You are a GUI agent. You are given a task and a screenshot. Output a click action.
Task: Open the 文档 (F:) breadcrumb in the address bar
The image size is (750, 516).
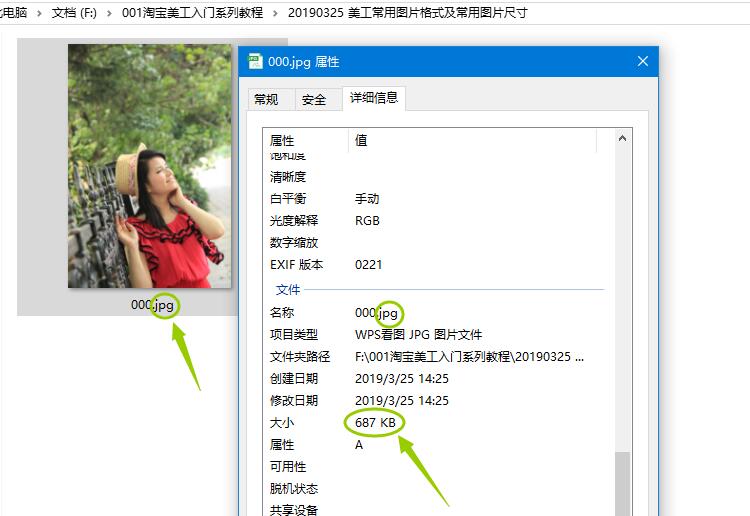[74, 13]
